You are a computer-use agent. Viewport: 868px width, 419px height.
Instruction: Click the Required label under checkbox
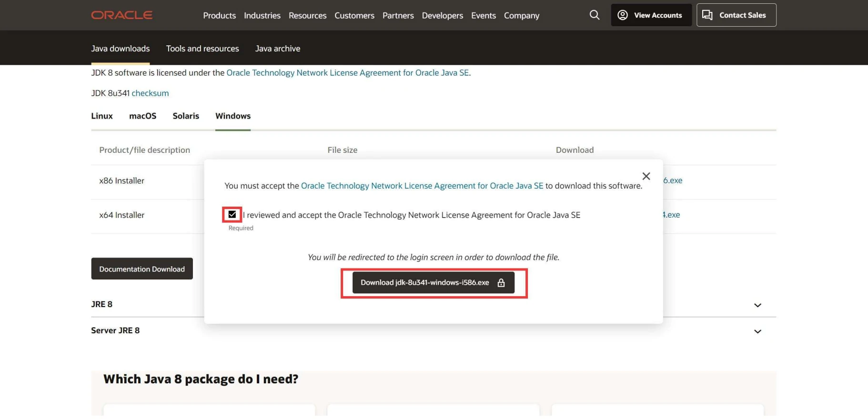(241, 228)
